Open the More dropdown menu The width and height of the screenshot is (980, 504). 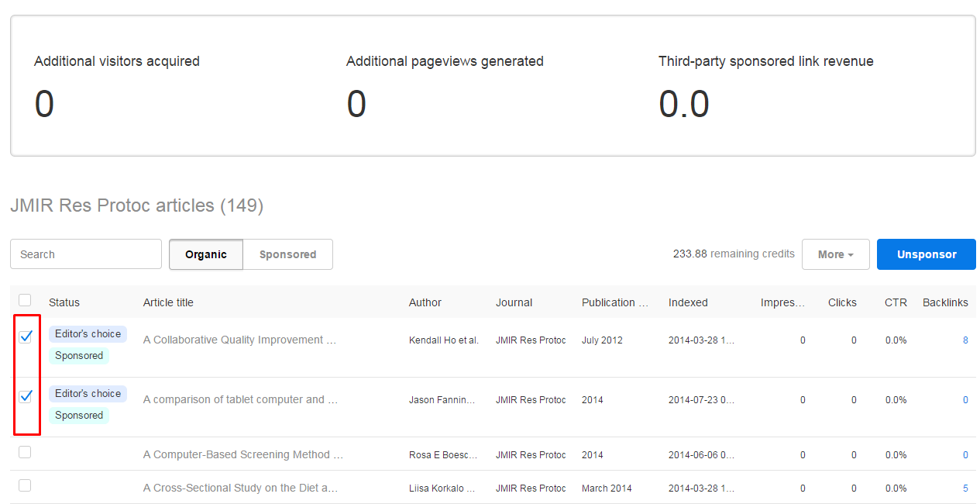835,254
